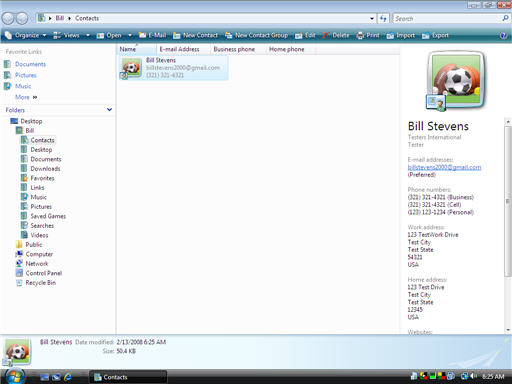The height and width of the screenshot is (384, 512).
Task: Click the preview pane vertical scrollbar
Action: click(x=508, y=201)
